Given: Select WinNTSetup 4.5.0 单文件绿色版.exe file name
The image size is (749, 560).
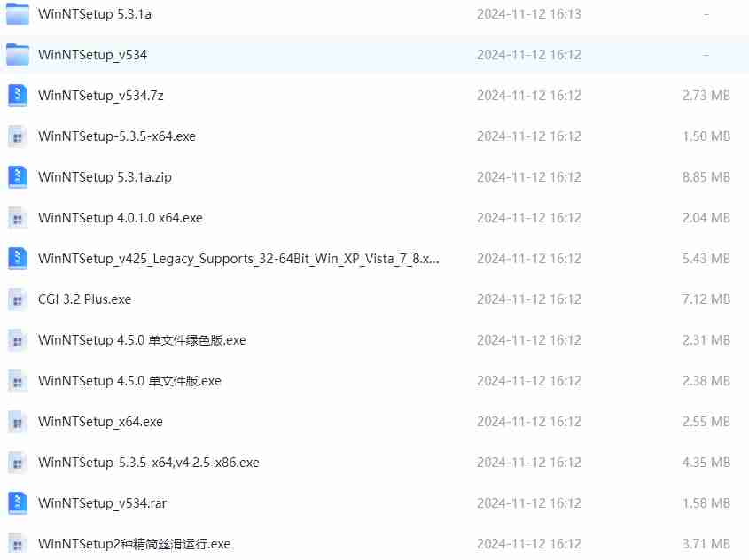Looking at the screenshot, I should click(x=142, y=340).
